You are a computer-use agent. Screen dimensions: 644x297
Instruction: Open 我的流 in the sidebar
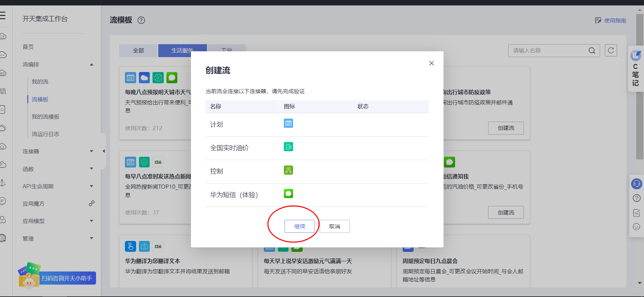40,82
